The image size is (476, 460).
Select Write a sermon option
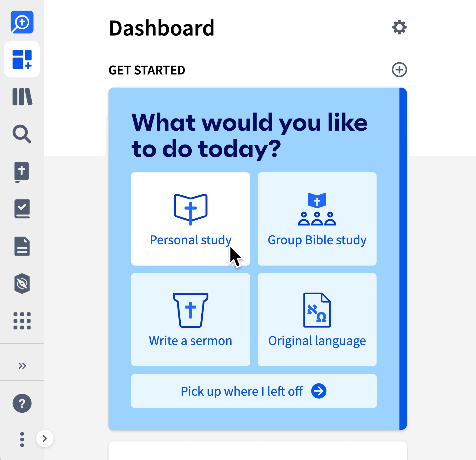point(190,319)
